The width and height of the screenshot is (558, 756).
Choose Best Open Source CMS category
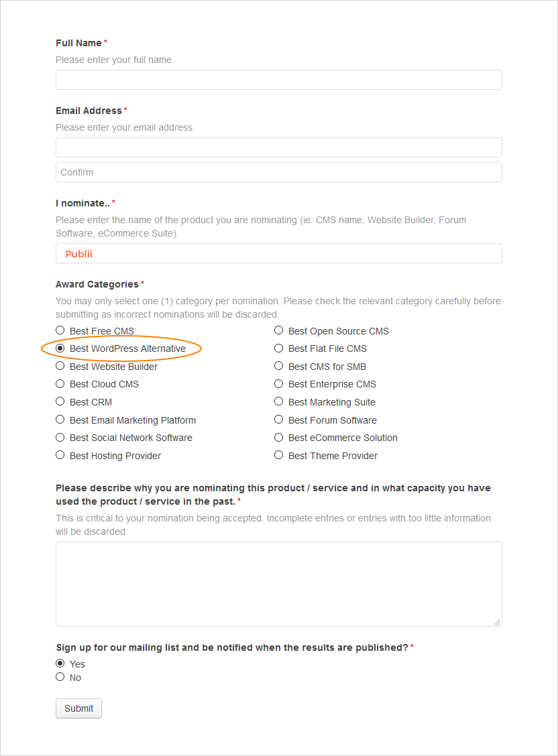278,330
